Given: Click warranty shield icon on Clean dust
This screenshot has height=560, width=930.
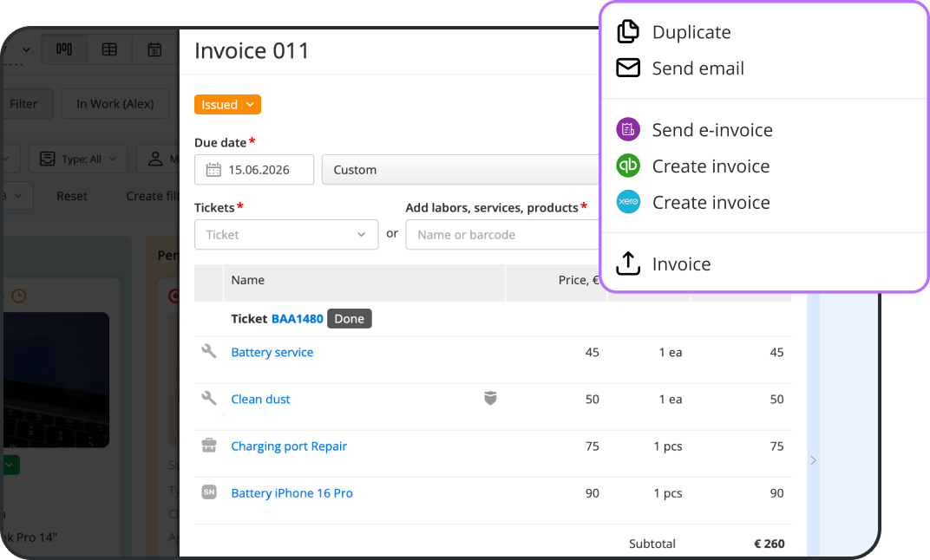Looking at the screenshot, I should [490, 398].
